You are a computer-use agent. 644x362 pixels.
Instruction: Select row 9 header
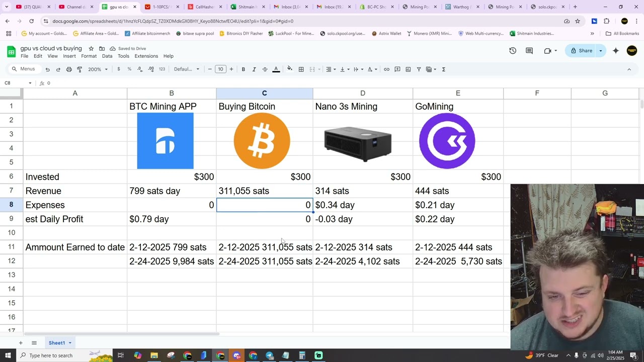(x=11, y=219)
